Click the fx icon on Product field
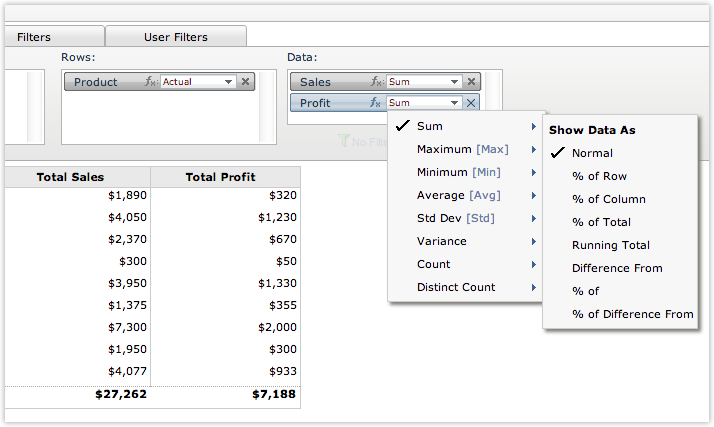The image size is (714, 427). [x=151, y=82]
